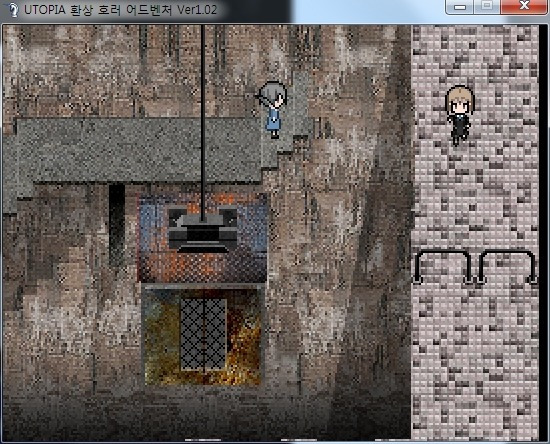550x444 pixels.
Task: Close the UTOPIA game window
Action: (524, 6)
